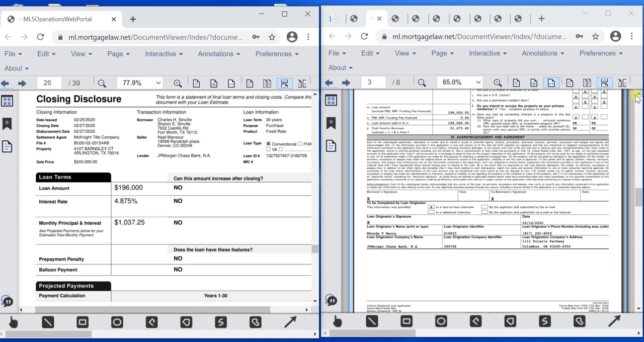Screen dimensions: 644x342
Task: Open Chrome three-dot menu in right window
Action: [632, 36]
